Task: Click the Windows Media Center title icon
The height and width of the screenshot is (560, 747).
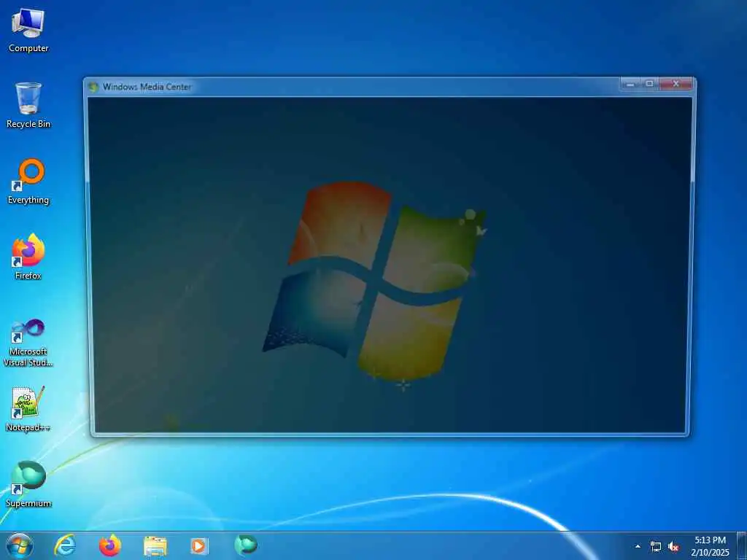Action: [93, 87]
